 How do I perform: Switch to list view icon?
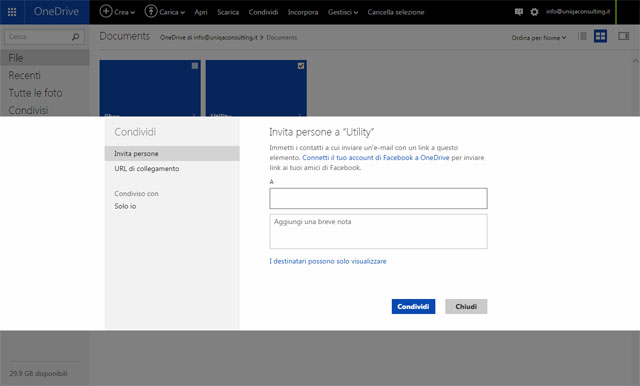coord(582,36)
